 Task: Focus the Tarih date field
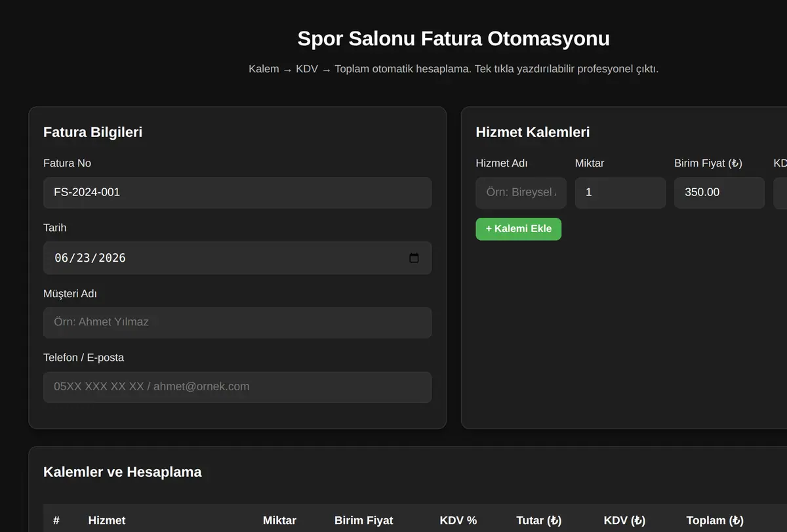pos(237,258)
